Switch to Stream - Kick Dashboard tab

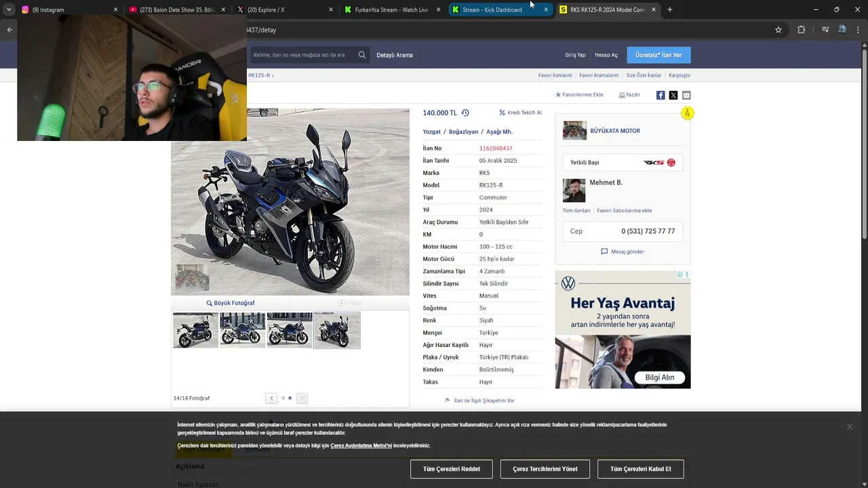click(x=500, y=9)
